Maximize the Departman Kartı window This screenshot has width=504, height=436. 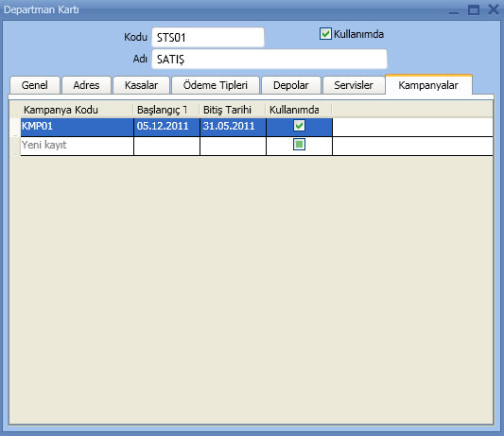tap(474, 9)
